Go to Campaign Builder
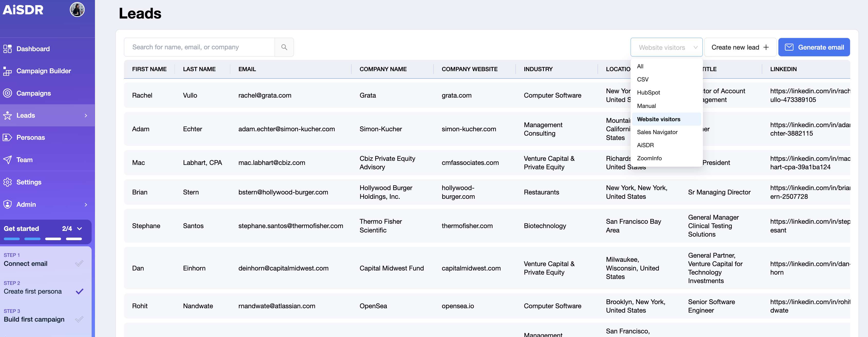 47,71
